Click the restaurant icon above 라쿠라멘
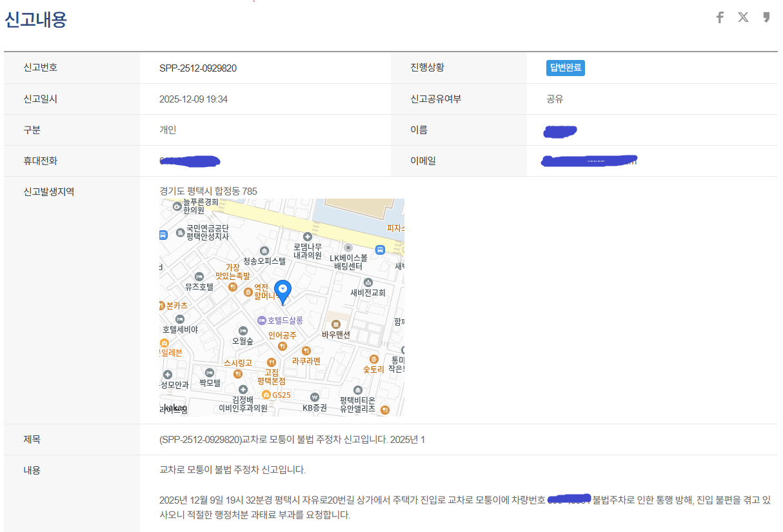Viewport: 783px width, 532px height. tap(306, 351)
